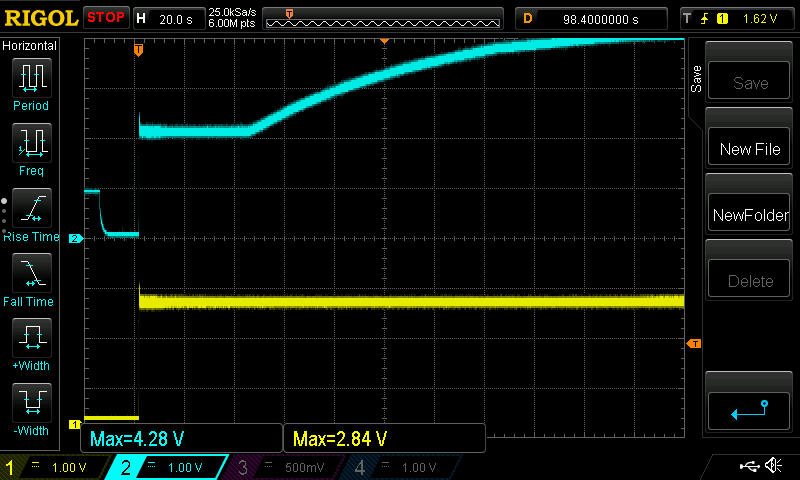
Task: Select channel 4 tab at bottom
Action: 401,467
